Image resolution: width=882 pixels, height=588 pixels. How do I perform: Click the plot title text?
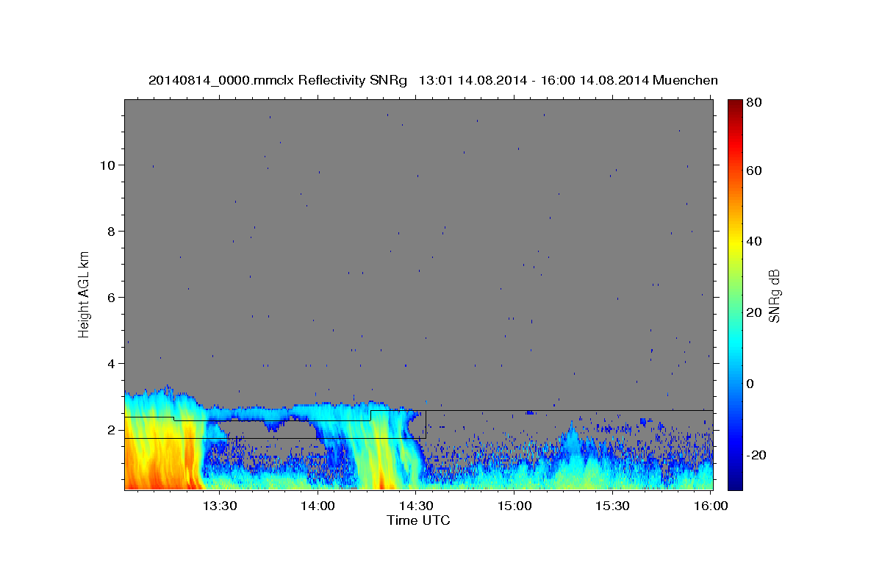433,80
